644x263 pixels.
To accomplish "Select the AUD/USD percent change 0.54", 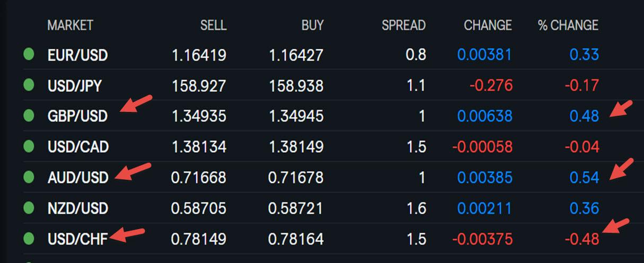I will pyautogui.click(x=584, y=177).
